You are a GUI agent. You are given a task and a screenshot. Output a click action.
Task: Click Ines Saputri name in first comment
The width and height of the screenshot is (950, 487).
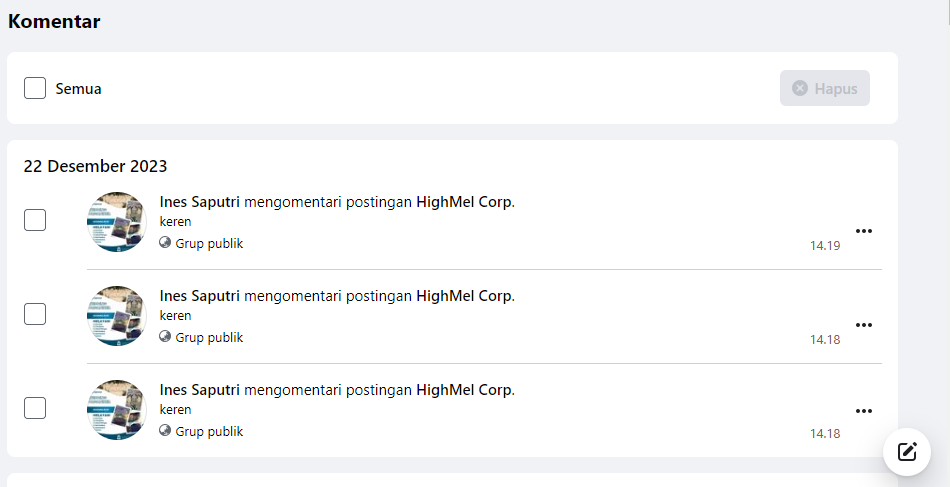point(200,202)
